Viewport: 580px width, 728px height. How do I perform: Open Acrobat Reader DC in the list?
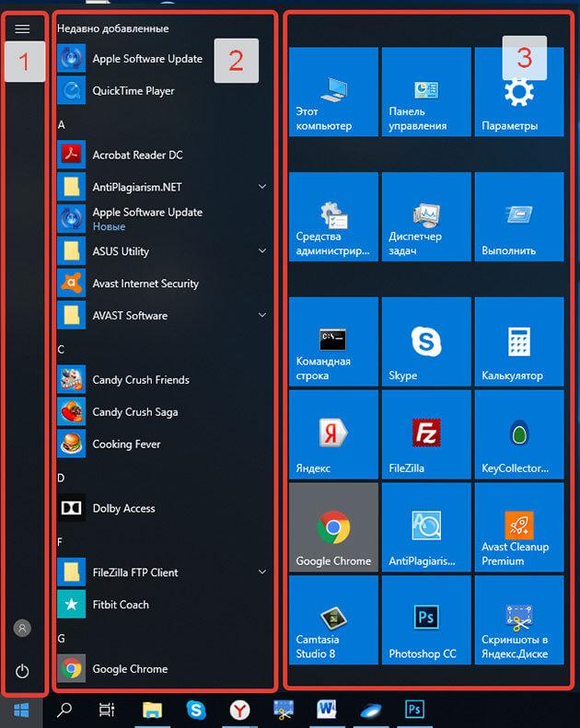pos(164,155)
